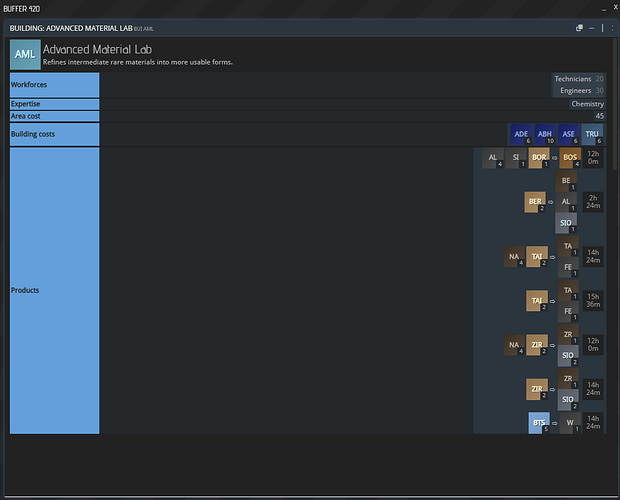Select the BOR input material icon

(539, 158)
